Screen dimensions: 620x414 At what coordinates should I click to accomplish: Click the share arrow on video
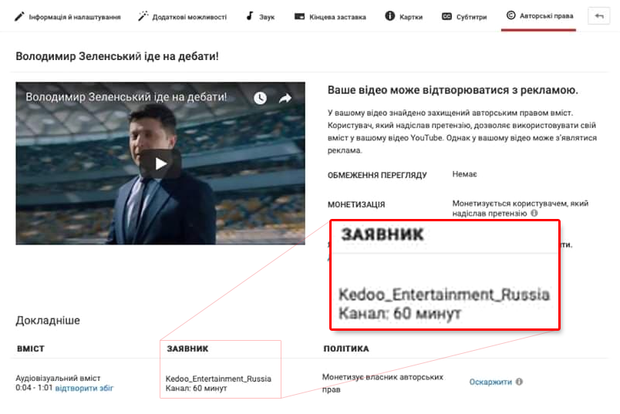pos(285,99)
